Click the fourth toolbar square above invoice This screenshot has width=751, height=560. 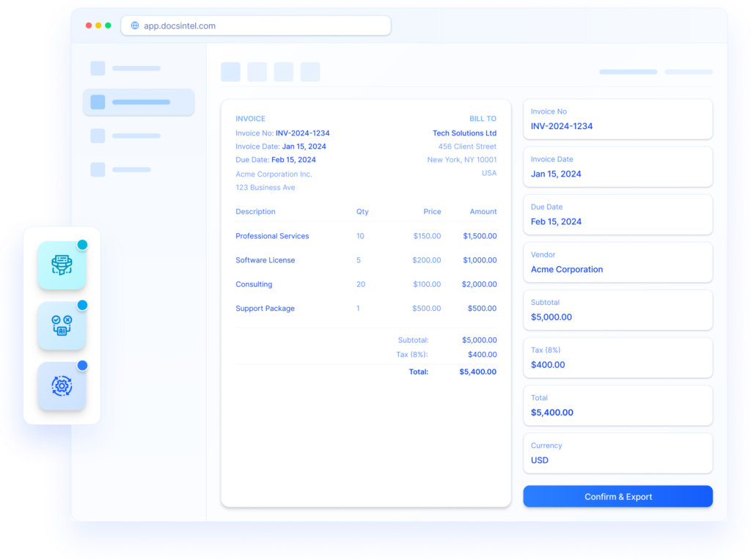coord(310,72)
